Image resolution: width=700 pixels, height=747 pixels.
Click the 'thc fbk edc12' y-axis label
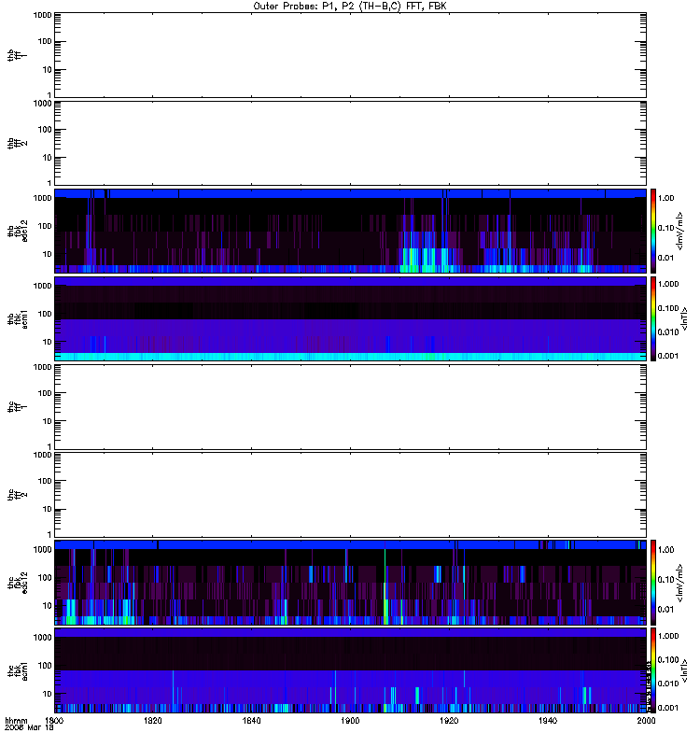[18, 583]
